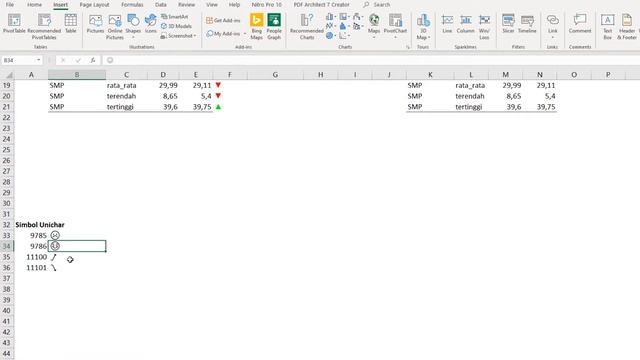The height and width of the screenshot is (360, 640).
Task: Select cell with text Simbol Unichar
Action: click(40, 225)
